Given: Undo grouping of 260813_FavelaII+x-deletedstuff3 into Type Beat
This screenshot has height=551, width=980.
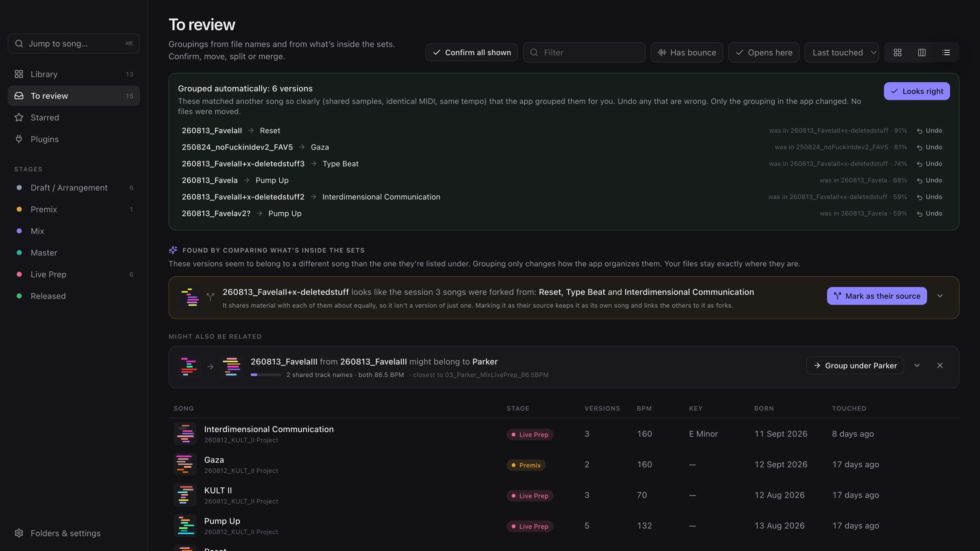Looking at the screenshot, I should (929, 164).
